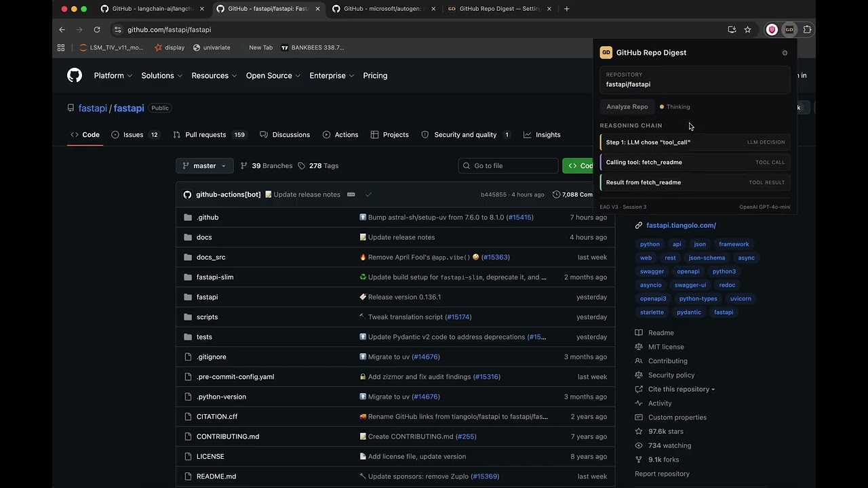Open the docs_src folder
Image resolution: width=868 pixels, height=488 pixels.
click(211, 258)
